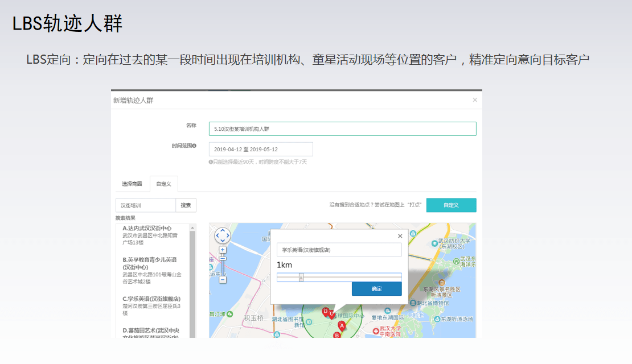The width and height of the screenshot is (632, 364).
Task: Click the left arrow on map pan compass
Action: tap(217, 235)
